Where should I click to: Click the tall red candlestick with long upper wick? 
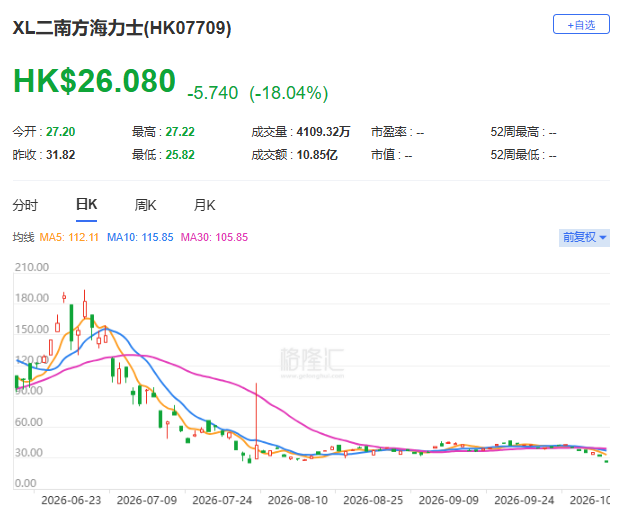pos(256,421)
